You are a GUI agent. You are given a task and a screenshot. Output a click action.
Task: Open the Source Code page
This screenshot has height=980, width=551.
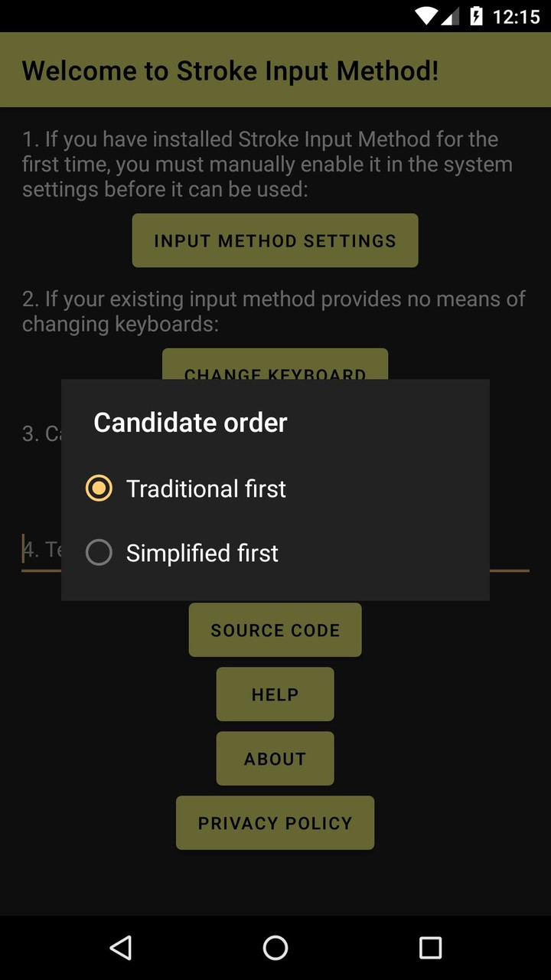click(x=275, y=629)
